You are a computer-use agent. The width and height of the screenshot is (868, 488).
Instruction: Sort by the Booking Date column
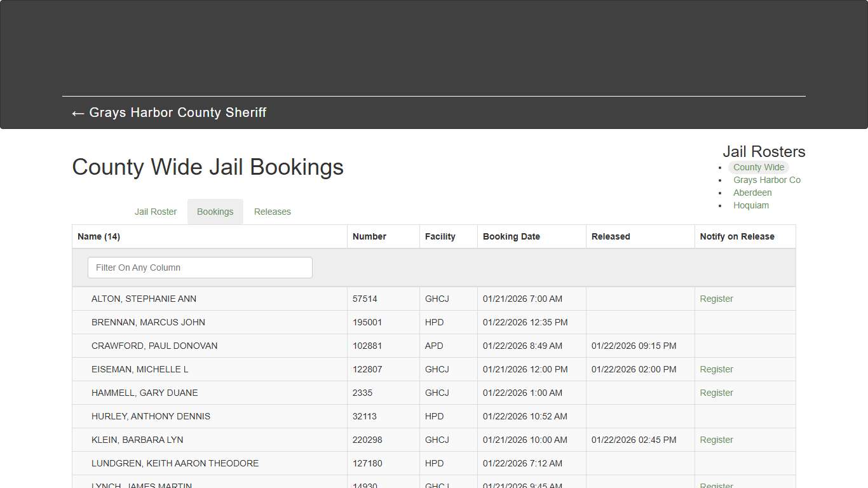(x=512, y=236)
